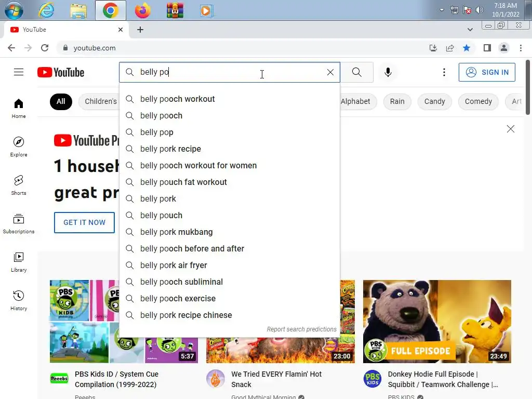Open Library in the sidebar
The image size is (532, 399).
[x=19, y=262]
